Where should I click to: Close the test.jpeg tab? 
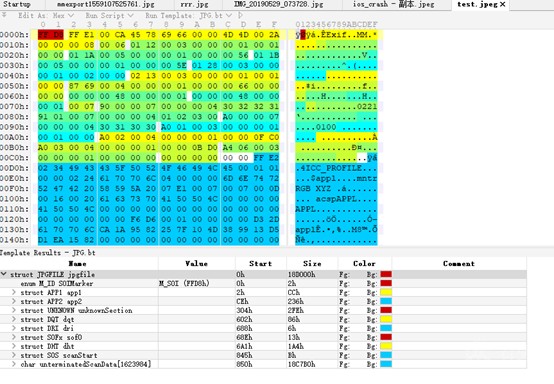pos(503,4)
